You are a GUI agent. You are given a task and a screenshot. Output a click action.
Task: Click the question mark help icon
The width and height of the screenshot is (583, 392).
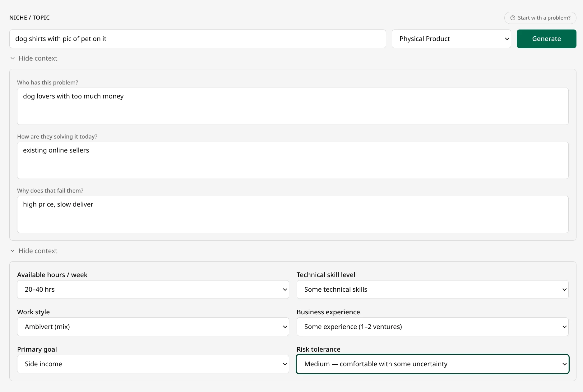point(513,18)
